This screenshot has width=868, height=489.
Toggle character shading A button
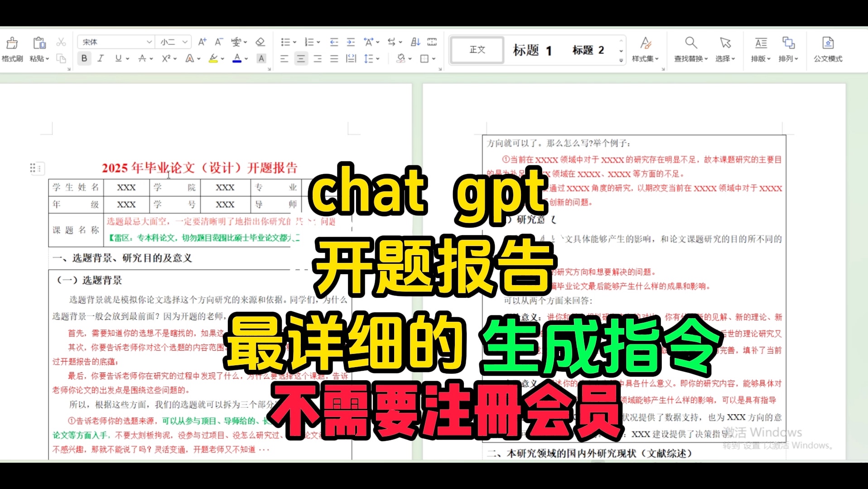coord(261,58)
